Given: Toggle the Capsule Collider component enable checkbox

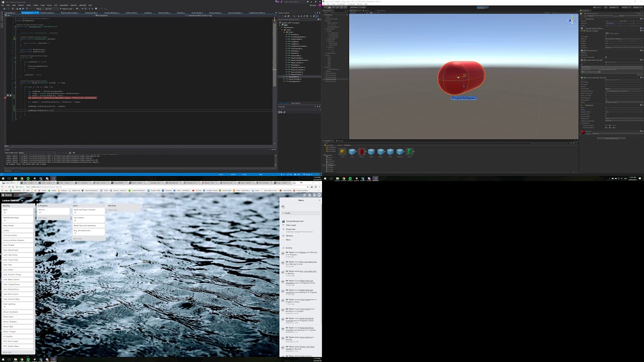Looking at the screenshot, I should point(584,31).
